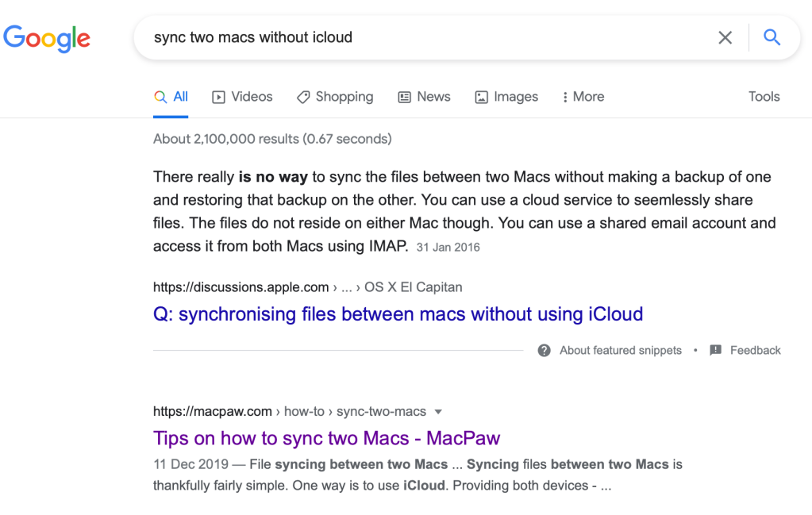Open the Tools filter options

764,97
